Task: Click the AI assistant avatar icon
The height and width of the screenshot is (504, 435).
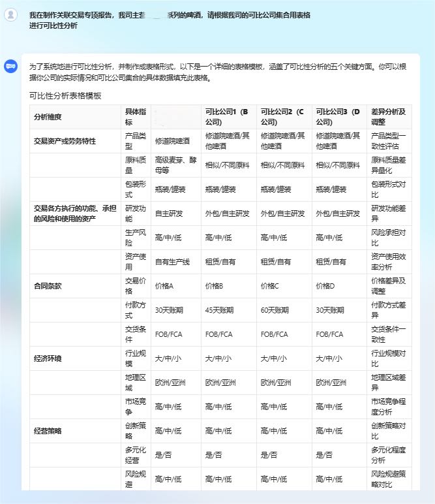Action: tap(10, 66)
